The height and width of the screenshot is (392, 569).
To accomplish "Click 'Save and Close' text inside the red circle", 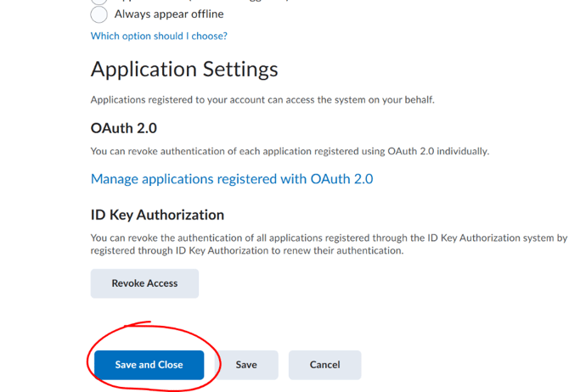I will point(149,365).
